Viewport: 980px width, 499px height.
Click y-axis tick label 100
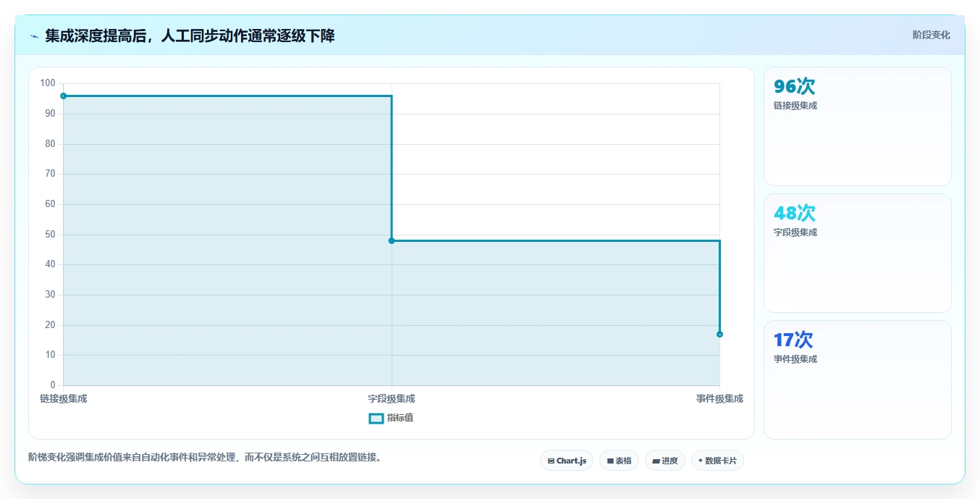(48, 83)
